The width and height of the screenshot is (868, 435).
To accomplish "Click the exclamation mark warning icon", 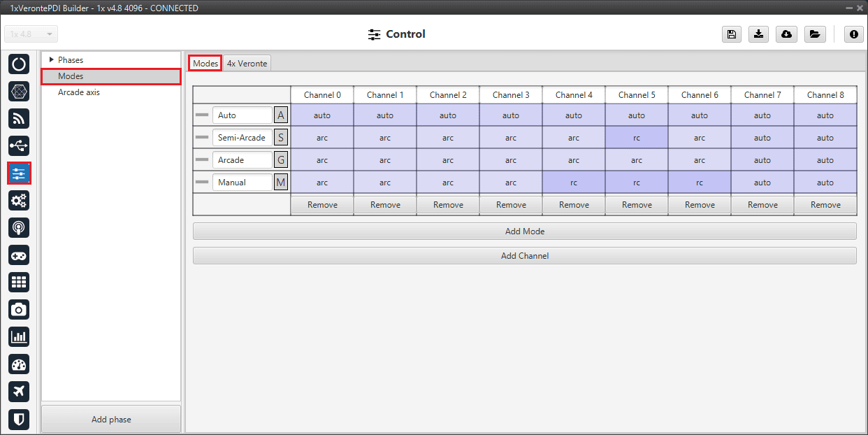I will [853, 34].
